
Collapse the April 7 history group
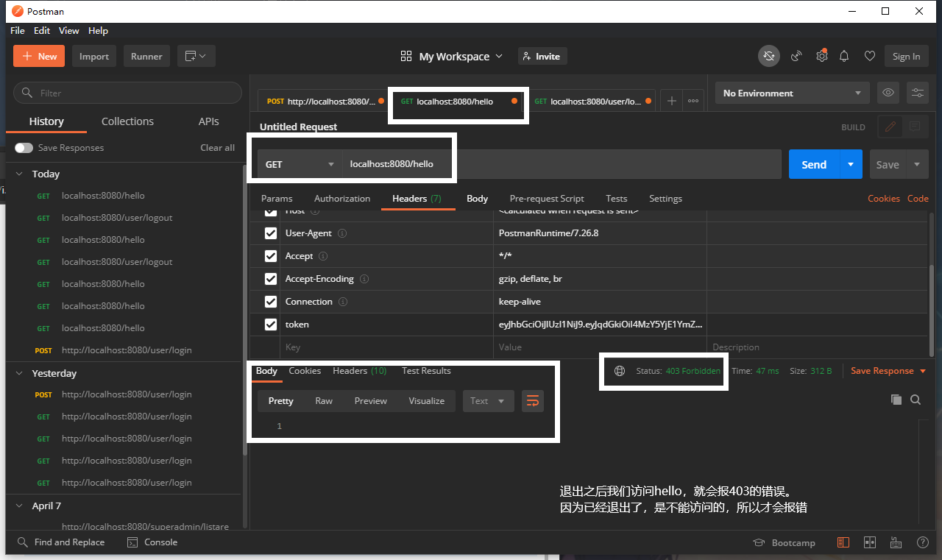tap(19, 506)
